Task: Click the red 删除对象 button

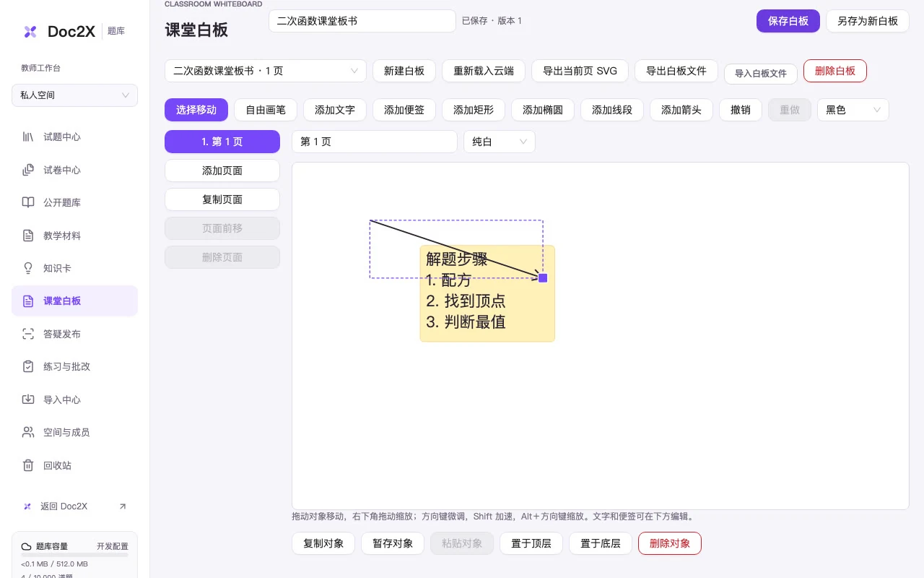Action: 670,543
